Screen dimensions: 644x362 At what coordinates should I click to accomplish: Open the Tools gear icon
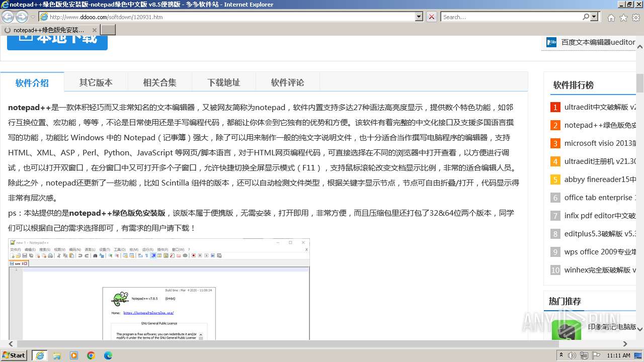tap(635, 17)
